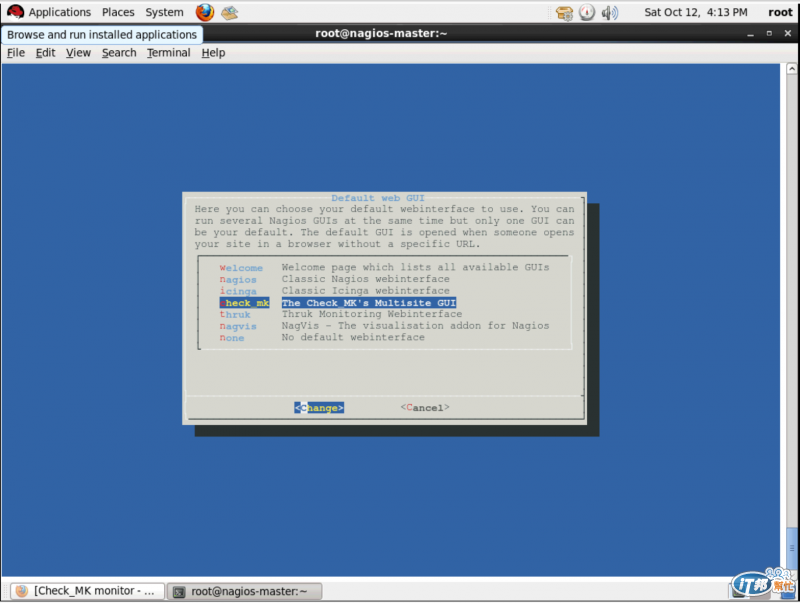Screen dimensions: 800x603
Task: Click the date and time clock
Action: 695,12
